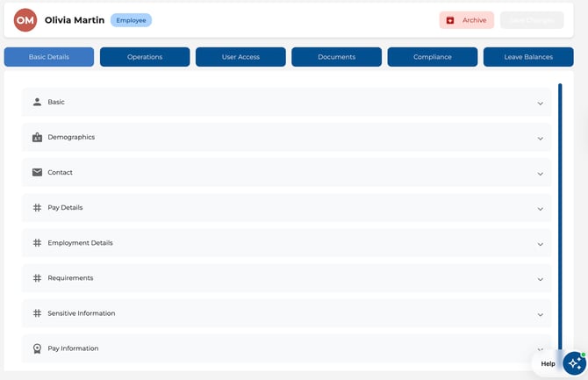Click the person icon beside Basic
The height and width of the screenshot is (380, 588).
coord(37,102)
